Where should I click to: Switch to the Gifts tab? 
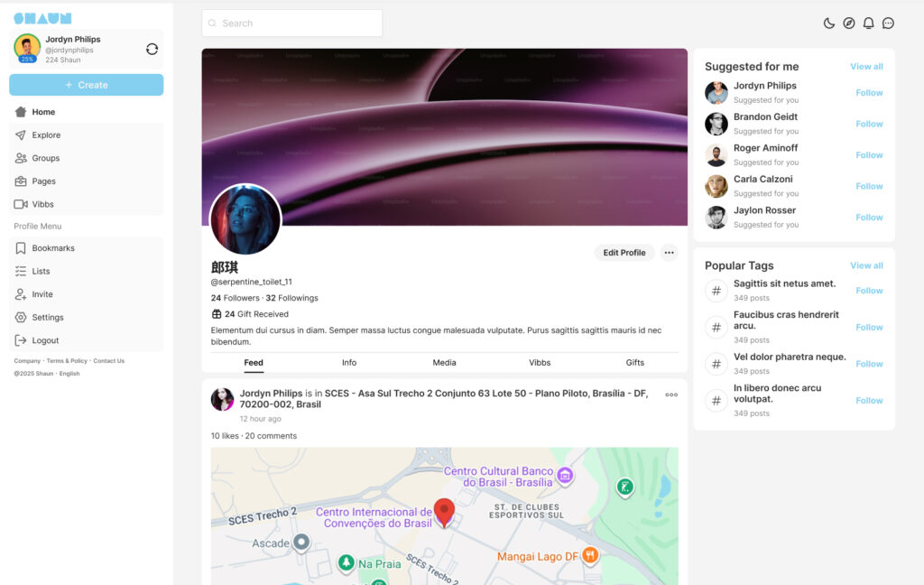[634, 363]
